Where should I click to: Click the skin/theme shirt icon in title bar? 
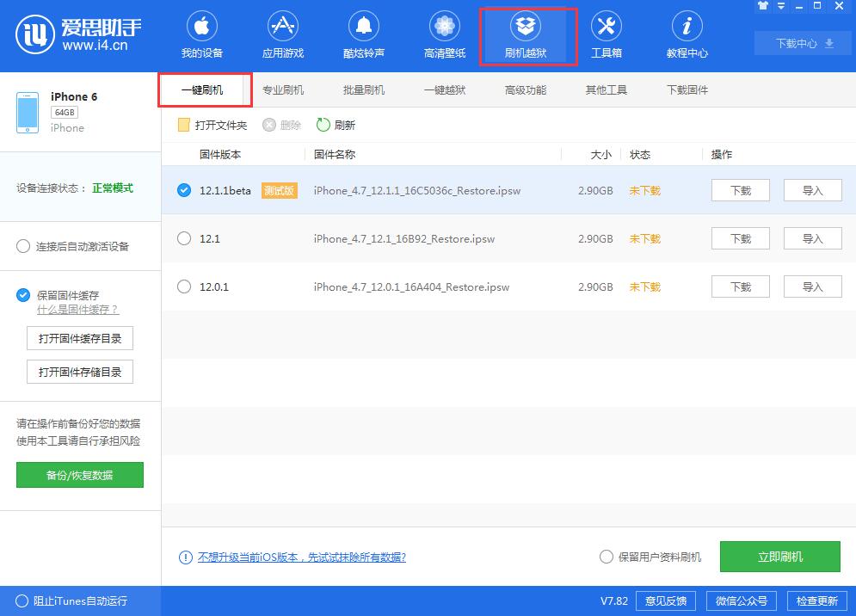point(763,6)
